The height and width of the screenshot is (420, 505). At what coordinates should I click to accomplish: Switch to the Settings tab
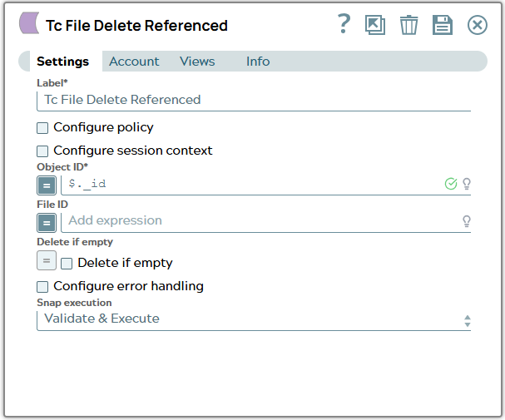[62, 62]
